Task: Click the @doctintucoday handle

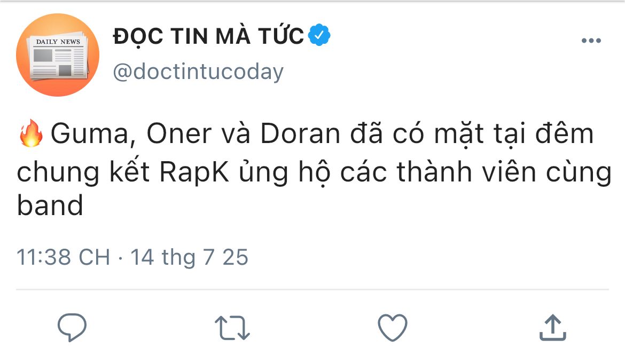Action: pos(198,72)
